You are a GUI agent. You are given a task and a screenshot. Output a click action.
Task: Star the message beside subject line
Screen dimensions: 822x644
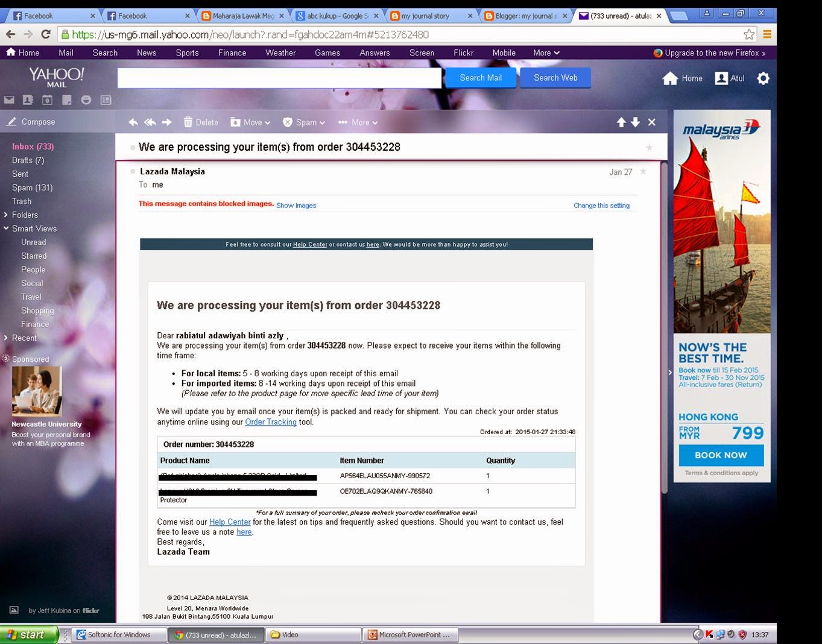pyautogui.click(x=650, y=147)
